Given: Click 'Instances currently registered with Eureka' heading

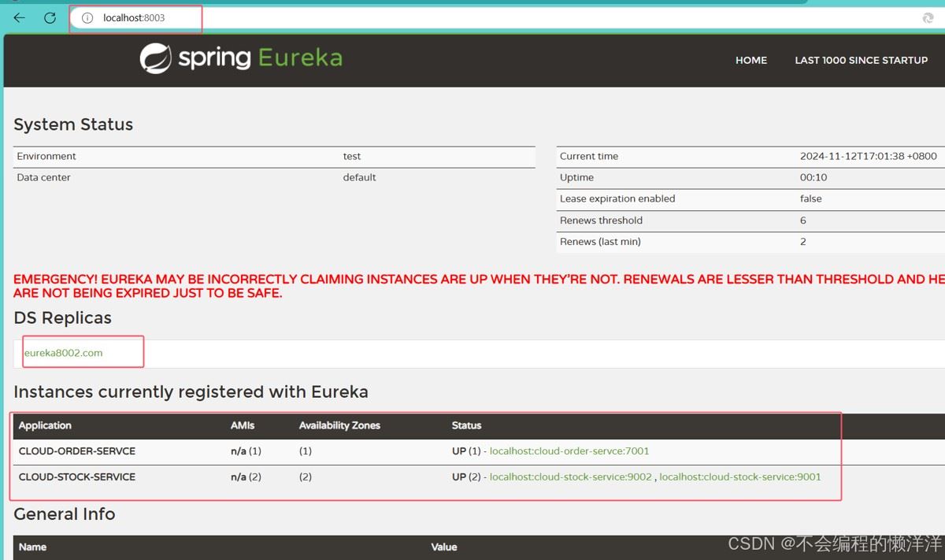Looking at the screenshot, I should click(191, 392).
